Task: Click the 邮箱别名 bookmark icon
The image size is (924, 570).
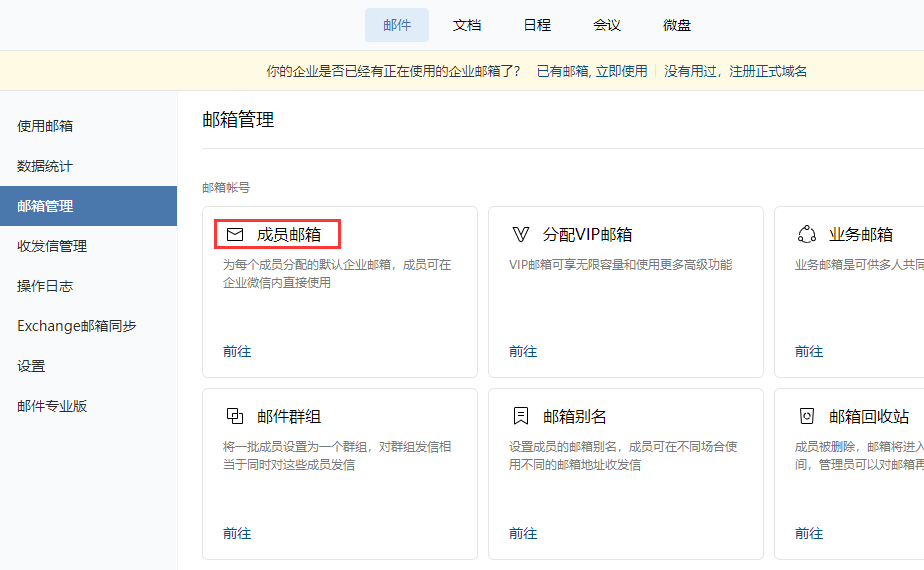Action: click(x=521, y=416)
